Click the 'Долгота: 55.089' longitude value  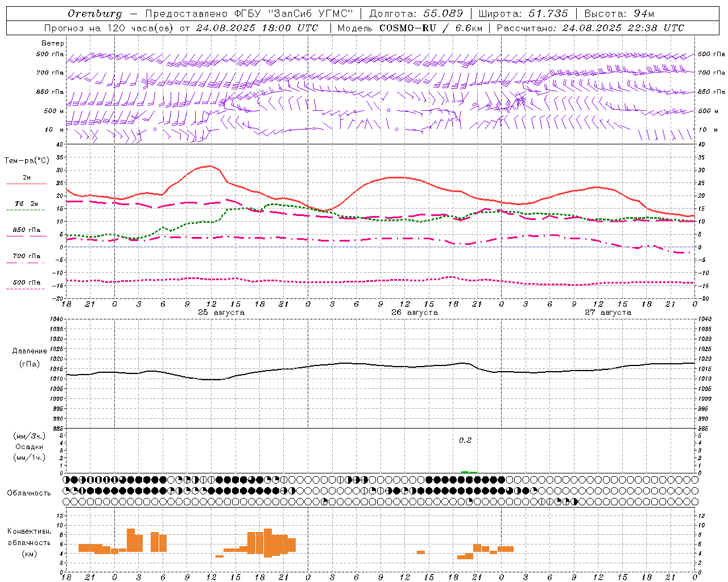tap(416, 14)
